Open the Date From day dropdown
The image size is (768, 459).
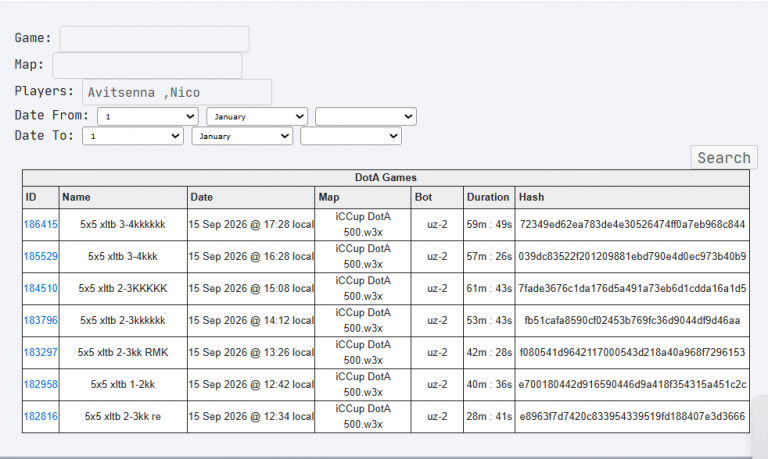(147, 117)
